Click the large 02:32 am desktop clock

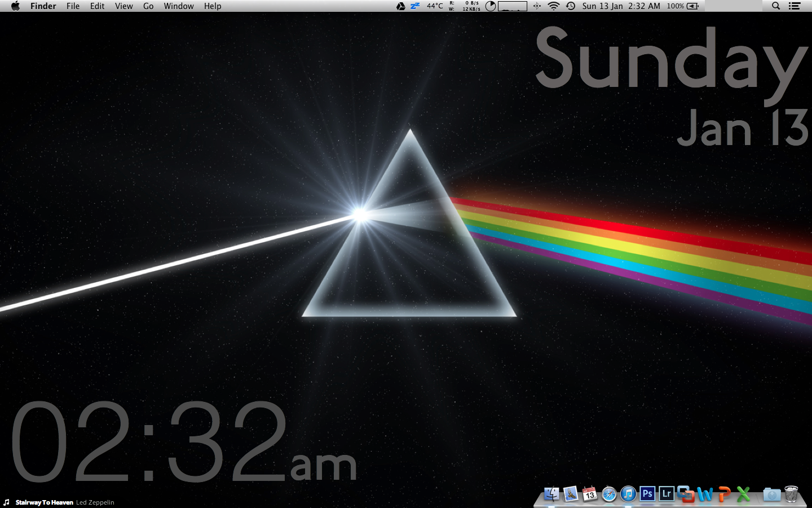point(184,442)
